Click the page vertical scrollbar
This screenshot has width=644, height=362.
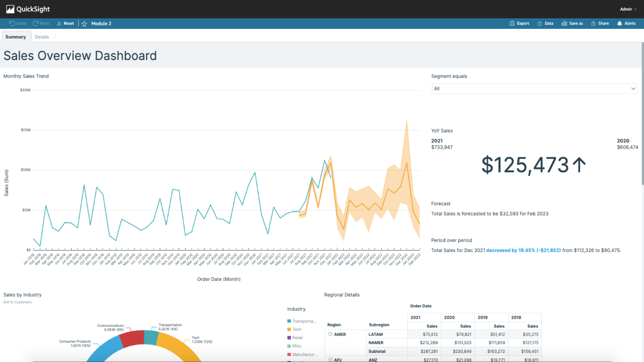642,114
